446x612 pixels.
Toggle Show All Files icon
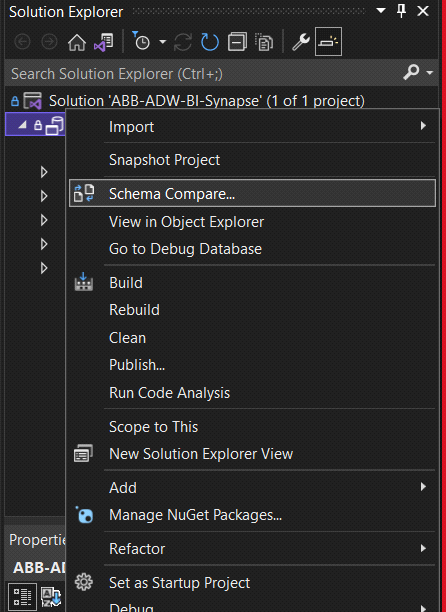coord(264,42)
